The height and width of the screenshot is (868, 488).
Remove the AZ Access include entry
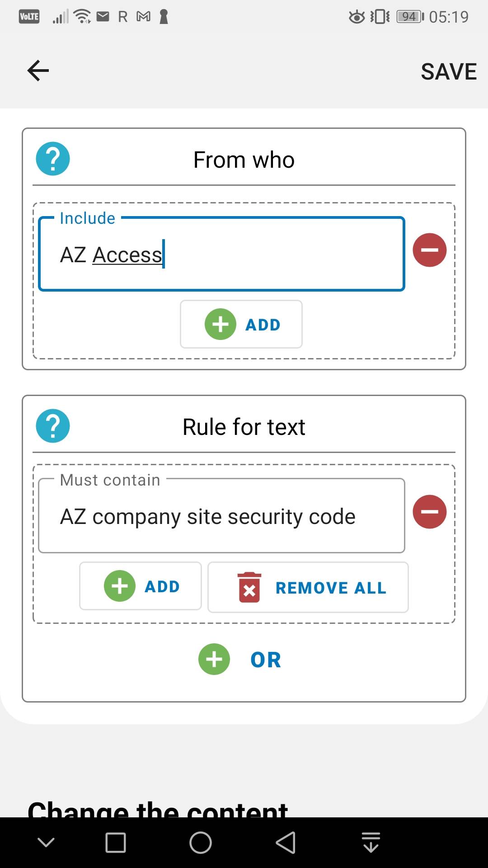429,250
